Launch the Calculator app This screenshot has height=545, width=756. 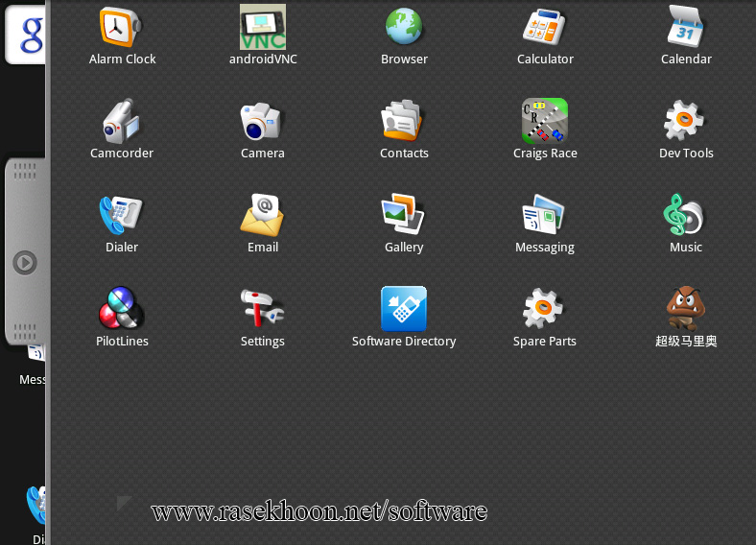point(545,28)
